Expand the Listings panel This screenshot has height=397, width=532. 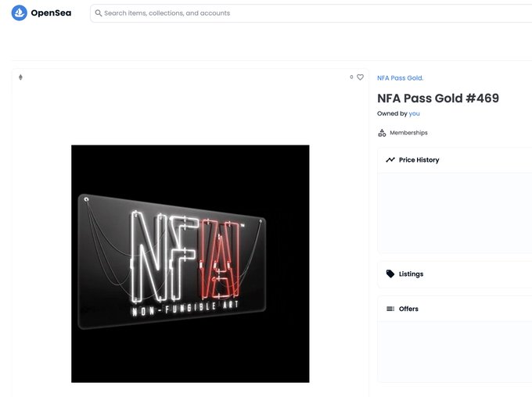coord(455,274)
